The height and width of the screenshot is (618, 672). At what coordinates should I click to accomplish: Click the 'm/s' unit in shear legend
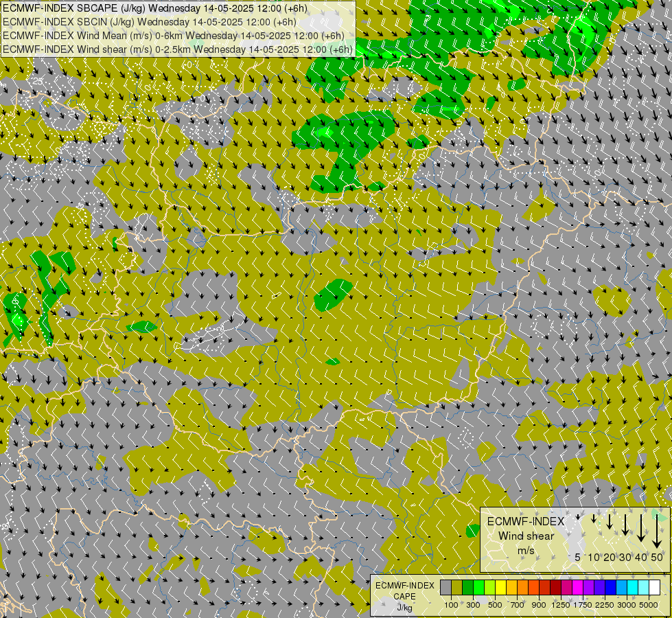coord(526,550)
